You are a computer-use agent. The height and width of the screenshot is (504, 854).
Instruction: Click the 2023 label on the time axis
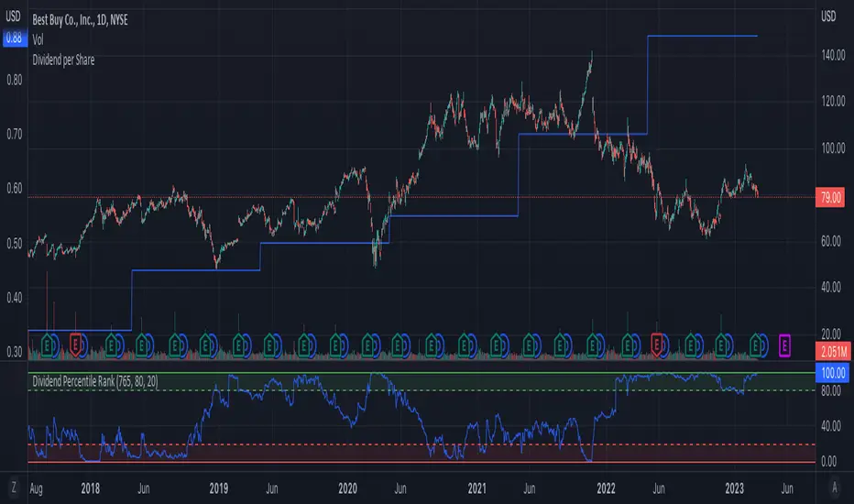pos(735,488)
